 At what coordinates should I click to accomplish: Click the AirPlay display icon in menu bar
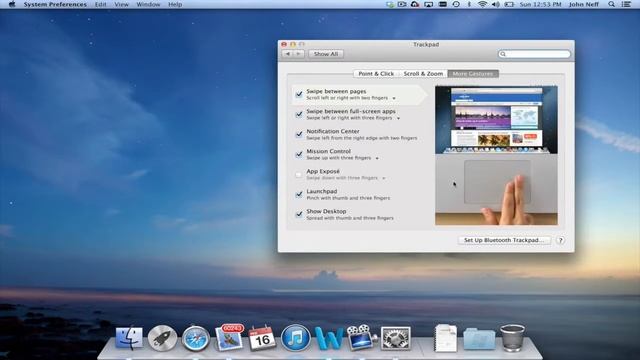pos(429,4)
